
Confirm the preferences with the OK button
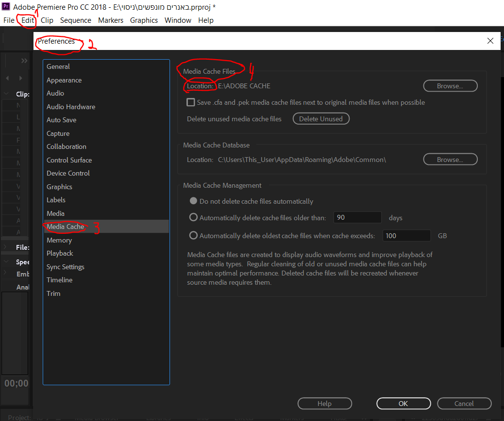pos(403,404)
